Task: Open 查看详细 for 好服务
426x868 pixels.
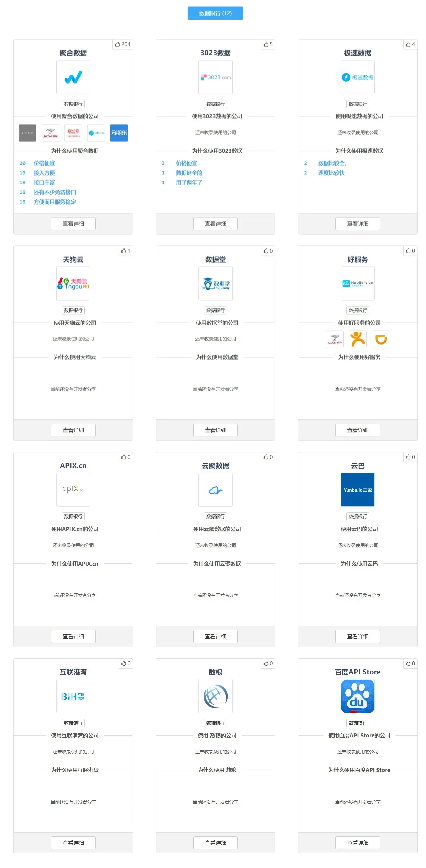Action: (x=358, y=430)
